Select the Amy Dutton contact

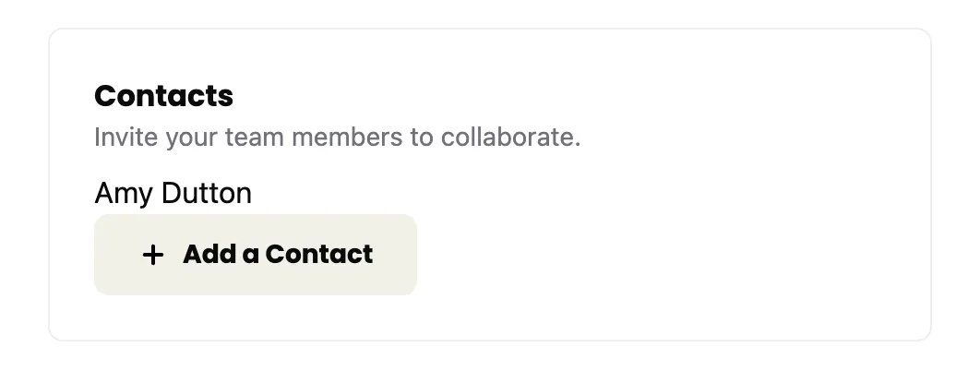click(173, 193)
